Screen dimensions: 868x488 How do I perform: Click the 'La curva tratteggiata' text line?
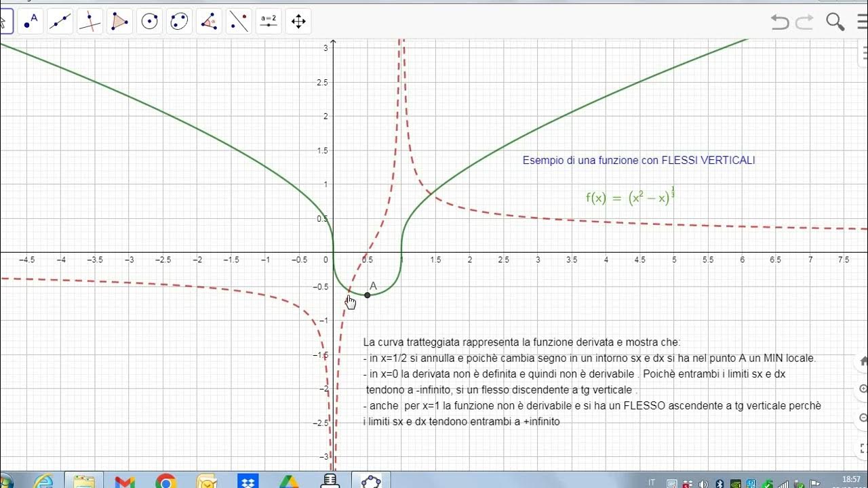[x=521, y=342]
